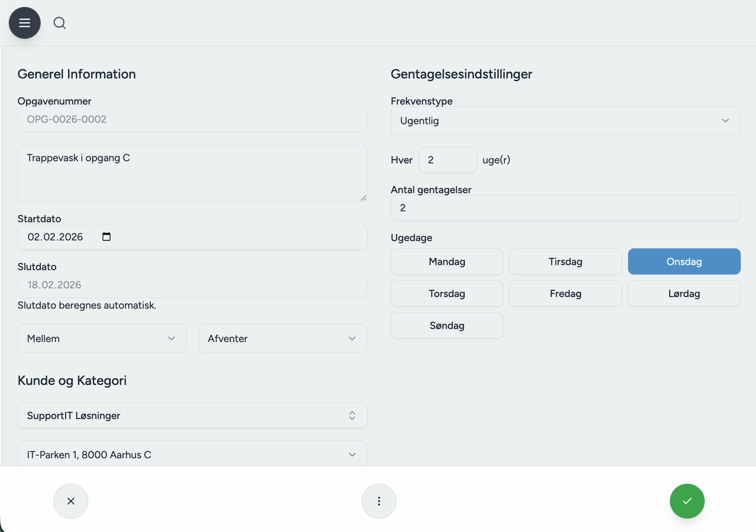Toggle the Tirsdag weekday button
The width and height of the screenshot is (756, 532).
tap(565, 261)
